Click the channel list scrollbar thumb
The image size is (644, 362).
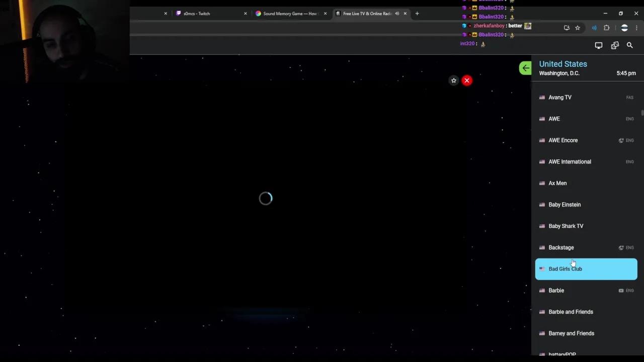point(642,113)
